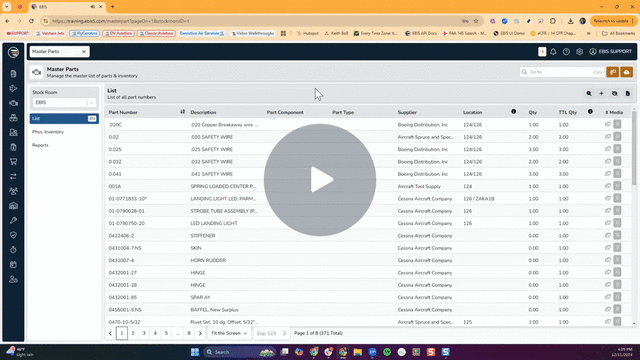Image resolution: width=640 pixels, height=360 pixels.
Task: Open EBIS SUPPORT user menu
Action: [x=610, y=52]
